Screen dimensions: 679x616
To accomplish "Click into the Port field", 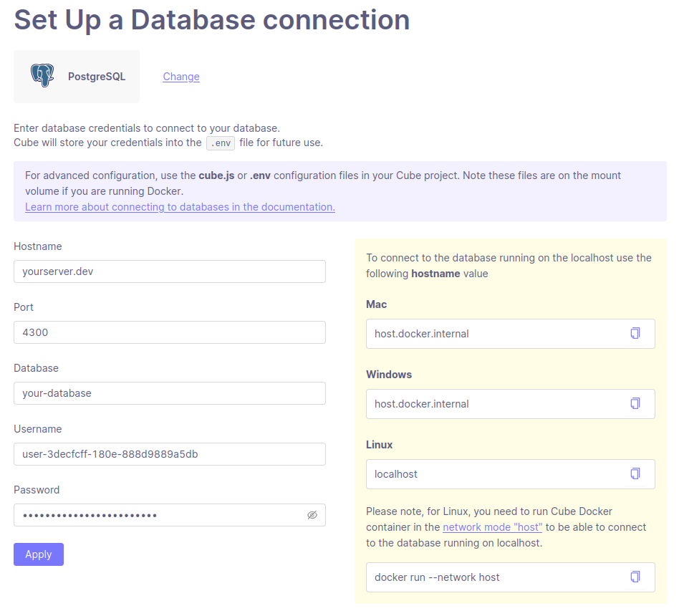I will 169,332.
